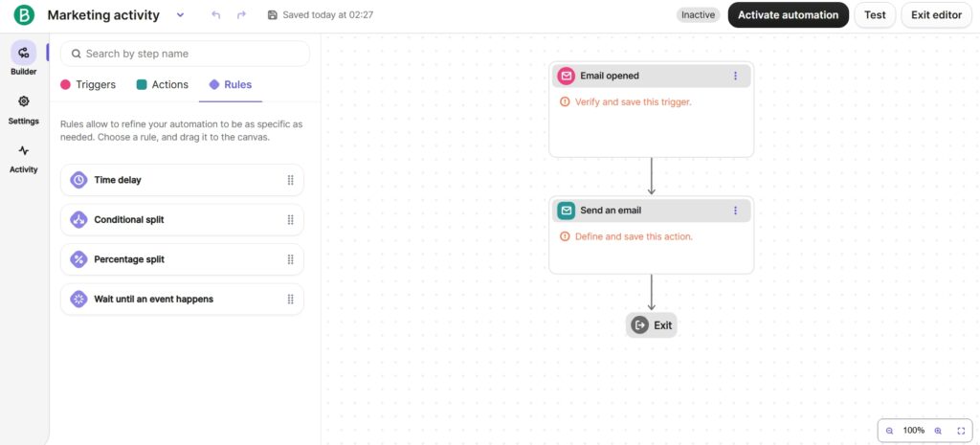Switch to the Triggers tab

[88, 84]
